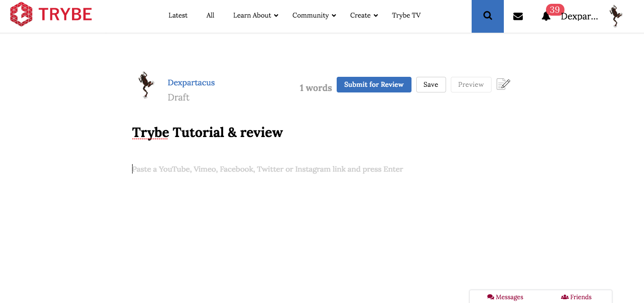Expand the Learn About dropdown
Screen dimensions: 644x303
pyautogui.click(x=256, y=15)
